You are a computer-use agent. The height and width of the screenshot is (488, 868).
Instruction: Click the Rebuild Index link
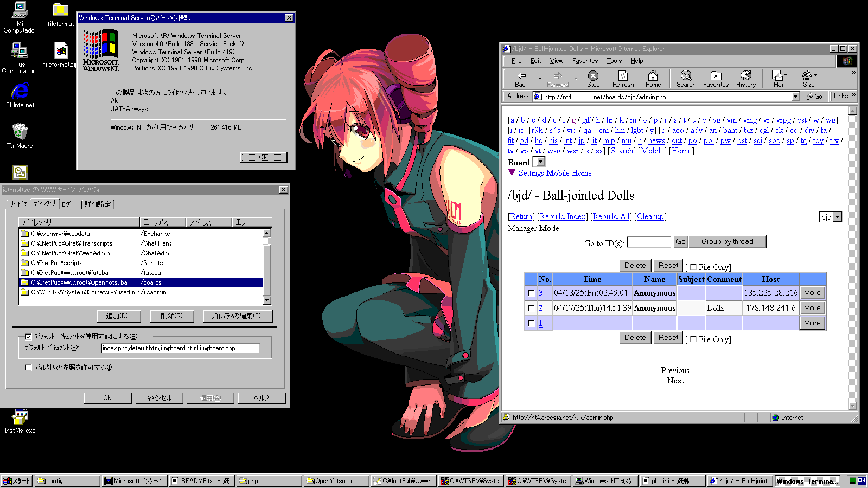pyautogui.click(x=563, y=216)
